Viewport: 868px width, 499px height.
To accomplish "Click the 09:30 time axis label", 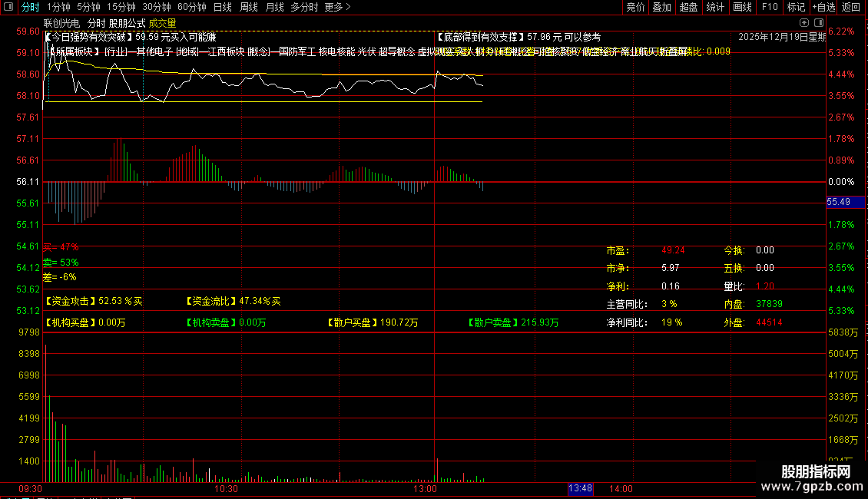I will 30,488.
